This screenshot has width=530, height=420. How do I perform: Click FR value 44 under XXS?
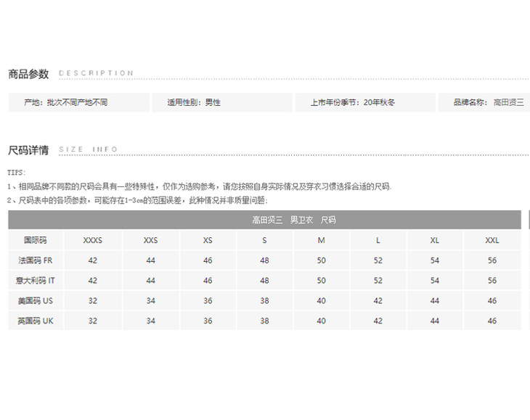coord(150,260)
